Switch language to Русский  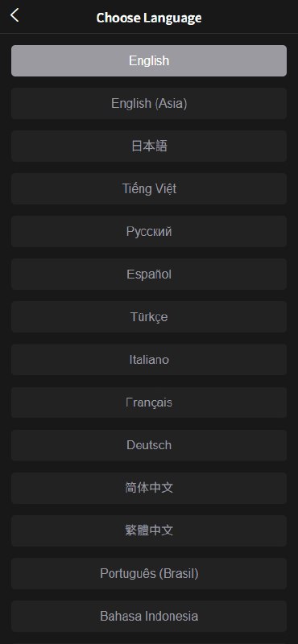(x=149, y=232)
